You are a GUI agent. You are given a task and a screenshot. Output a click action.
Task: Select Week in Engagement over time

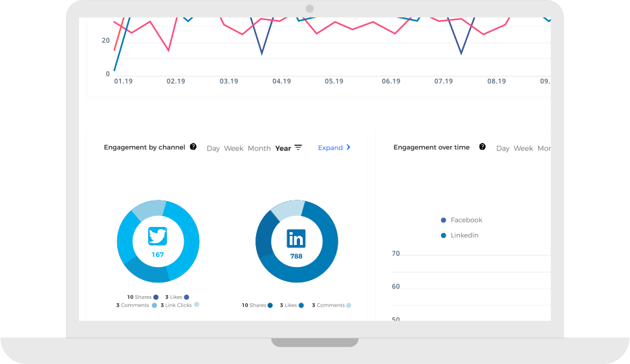point(523,148)
